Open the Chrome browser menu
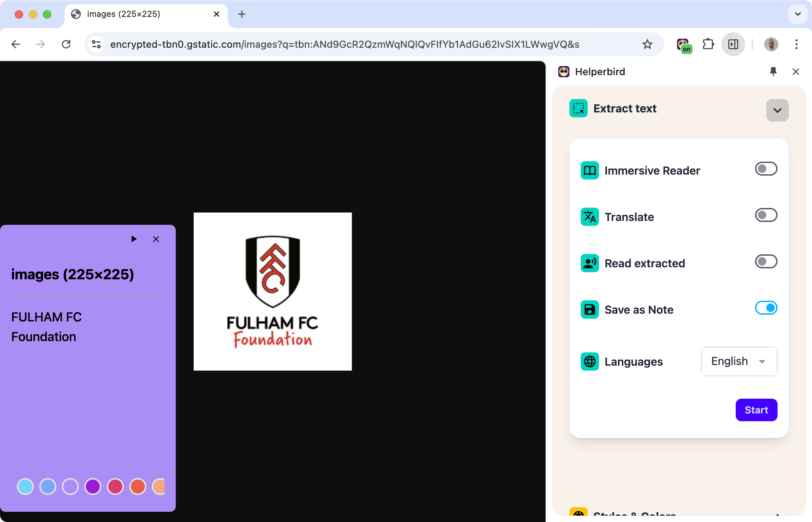This screenshot has width=812, height=522. [x=796, y=44]
